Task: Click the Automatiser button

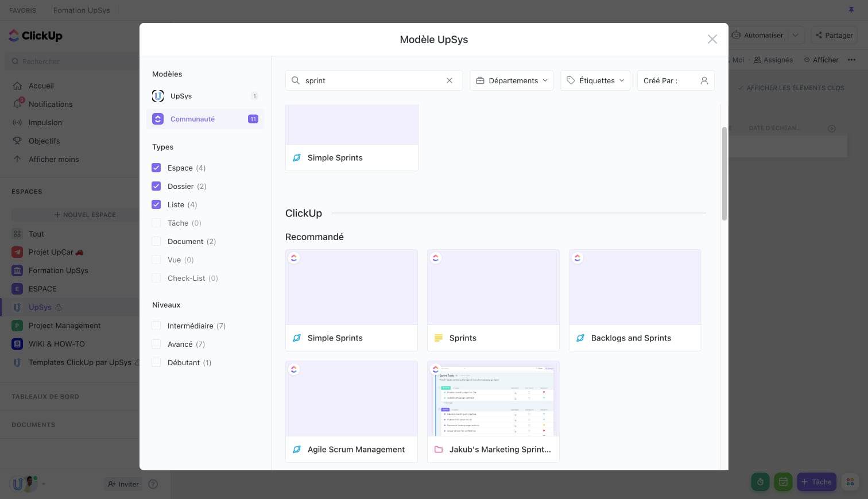Action: (758, 35)
